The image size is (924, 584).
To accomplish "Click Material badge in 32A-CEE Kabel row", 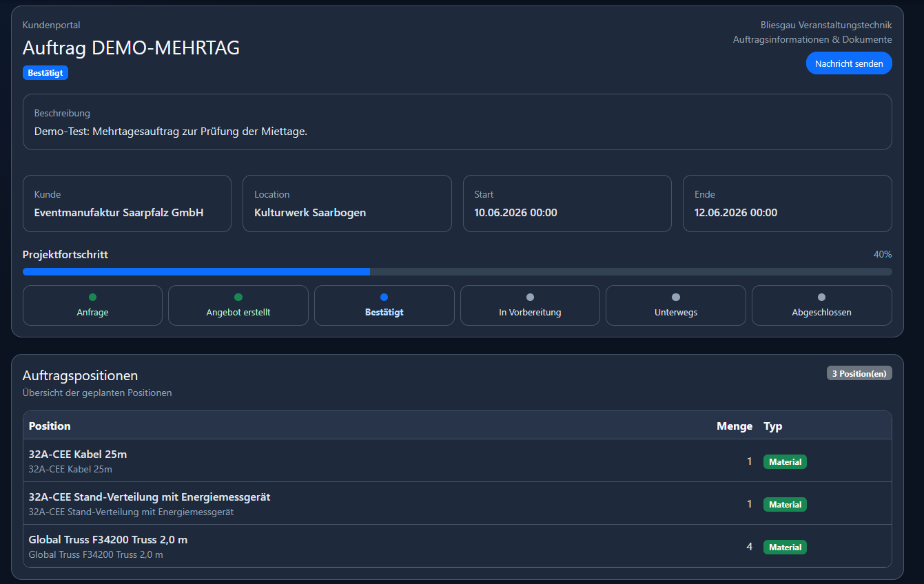I will click(785, 462).
